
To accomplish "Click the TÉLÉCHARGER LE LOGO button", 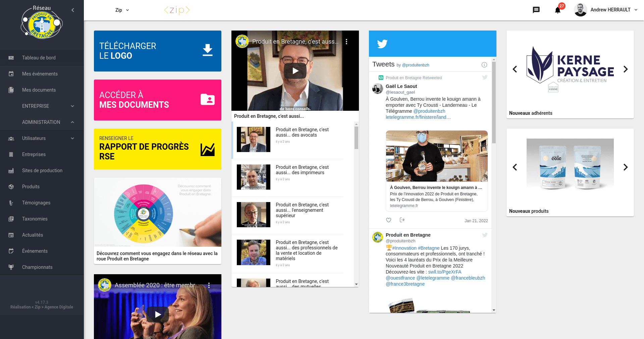I will coord(157,51).
